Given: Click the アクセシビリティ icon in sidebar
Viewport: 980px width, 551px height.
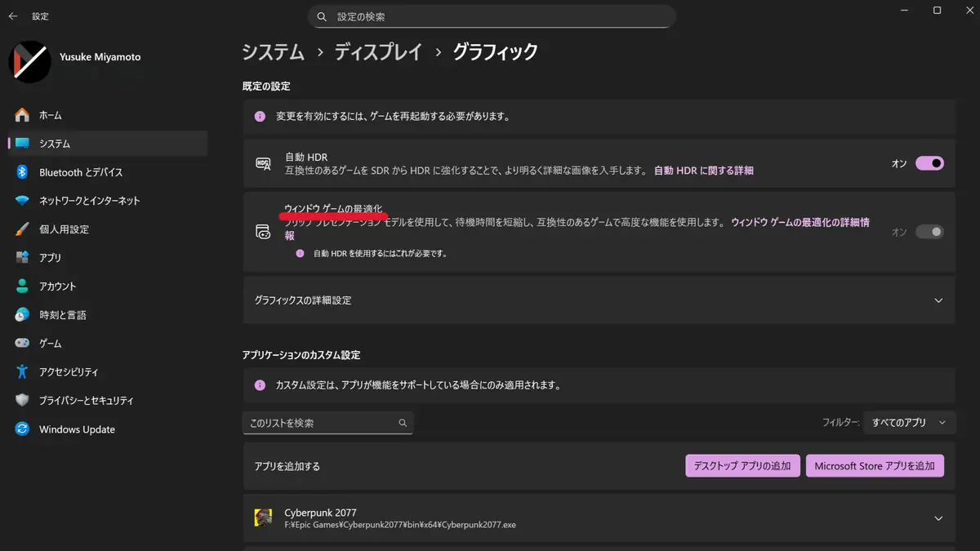Looking at the screenshot, I should pos(22,372).
